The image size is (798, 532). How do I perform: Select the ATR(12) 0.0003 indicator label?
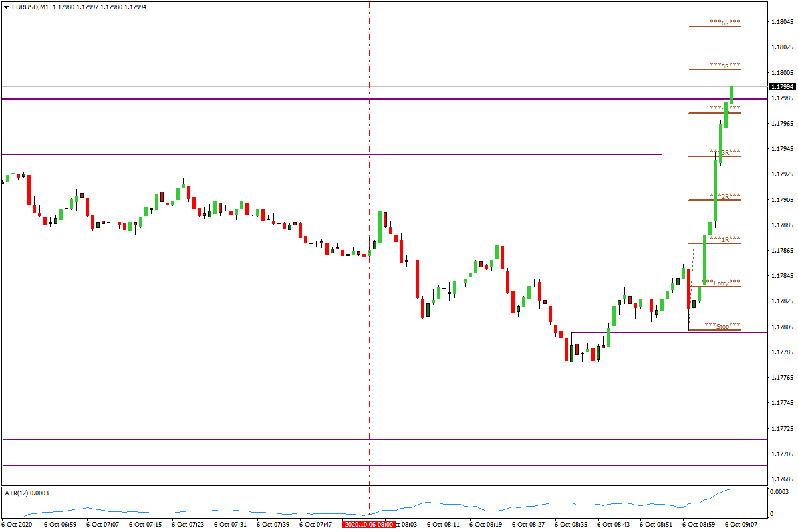click(25, 493)
